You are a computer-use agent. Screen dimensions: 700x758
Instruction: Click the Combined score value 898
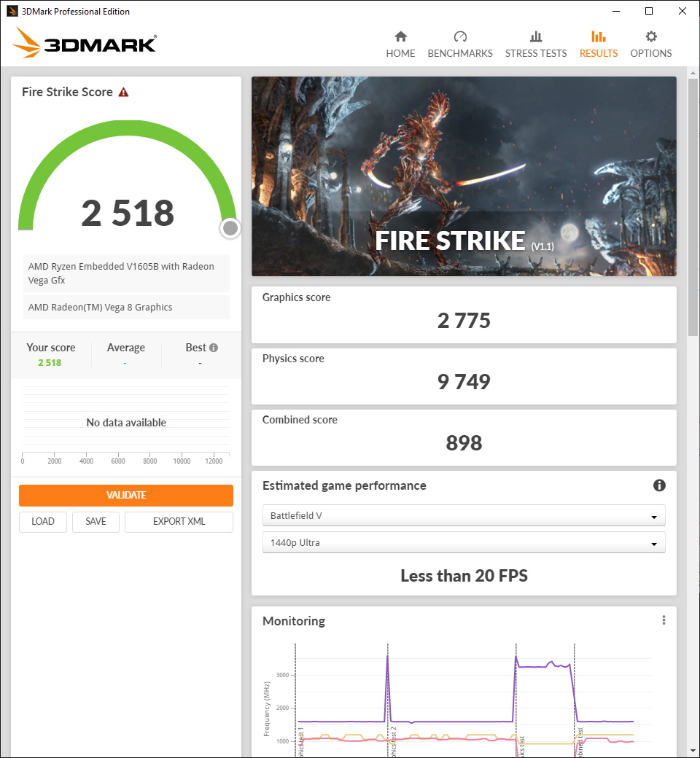[x=464, y=443]
